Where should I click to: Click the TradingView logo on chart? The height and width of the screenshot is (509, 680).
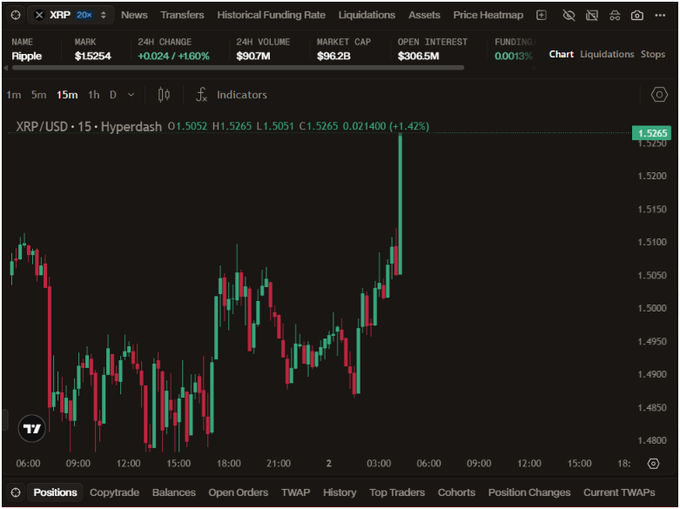click(31, 428)
